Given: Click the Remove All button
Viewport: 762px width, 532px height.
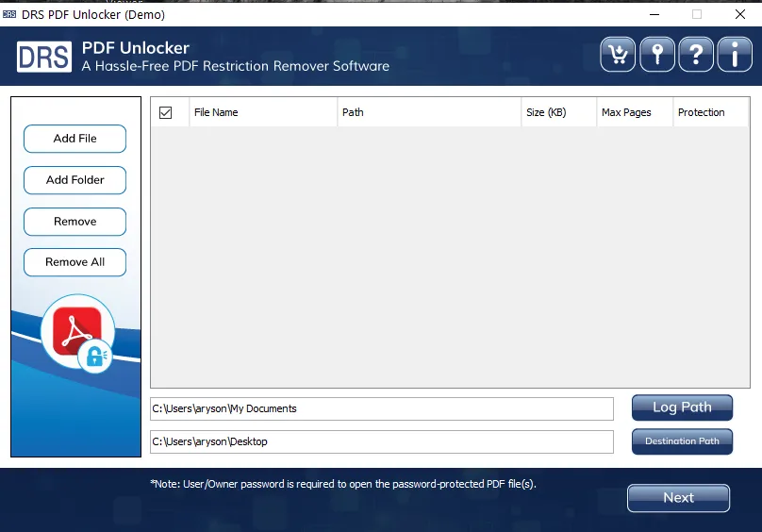Looking at the screenshot, I should click(x=75, y=262).
